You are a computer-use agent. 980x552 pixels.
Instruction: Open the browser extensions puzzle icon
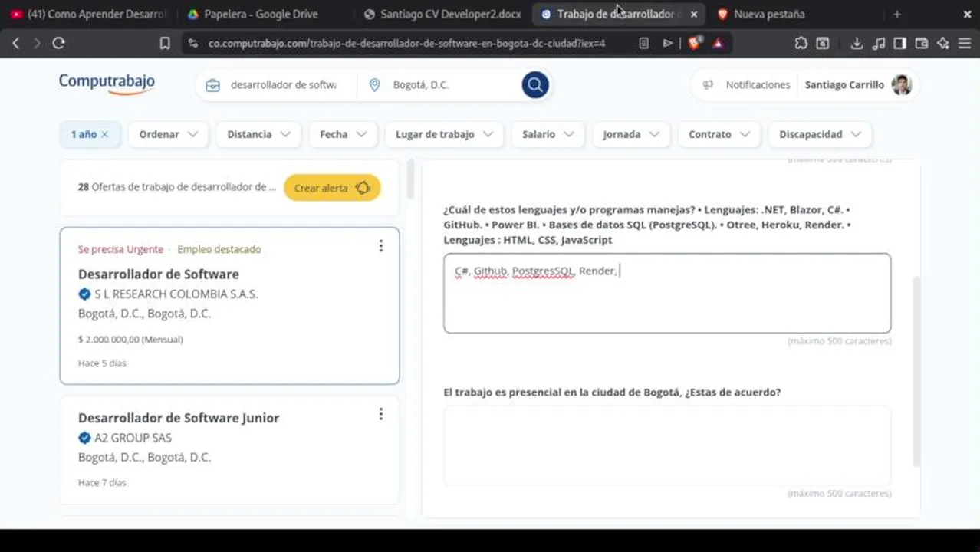tap(801, 44)
